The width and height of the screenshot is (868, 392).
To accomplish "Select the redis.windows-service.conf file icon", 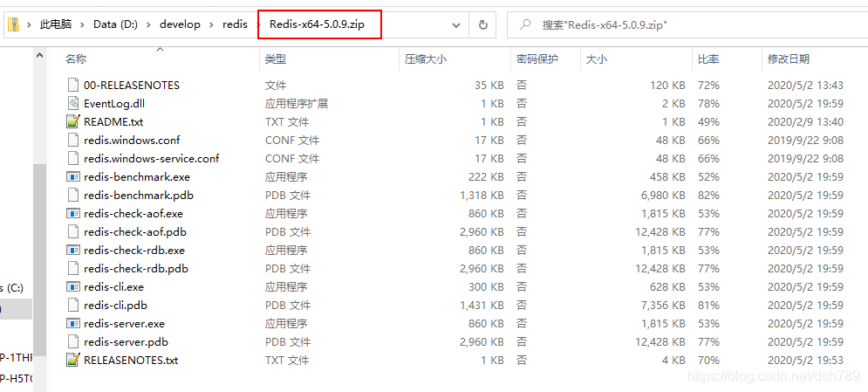I will [73, 158].
